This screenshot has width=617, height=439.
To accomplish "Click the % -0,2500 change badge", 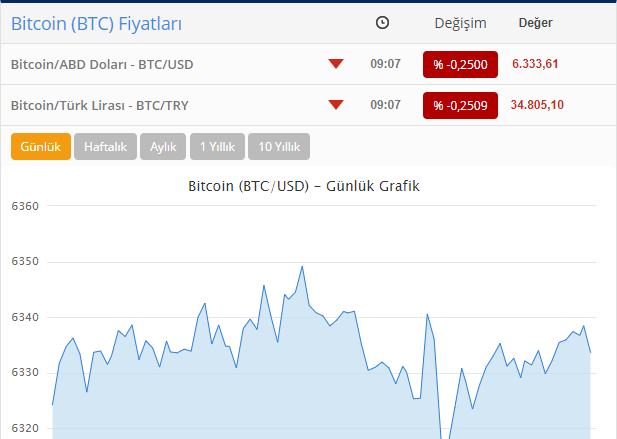I will pos(460,65).
